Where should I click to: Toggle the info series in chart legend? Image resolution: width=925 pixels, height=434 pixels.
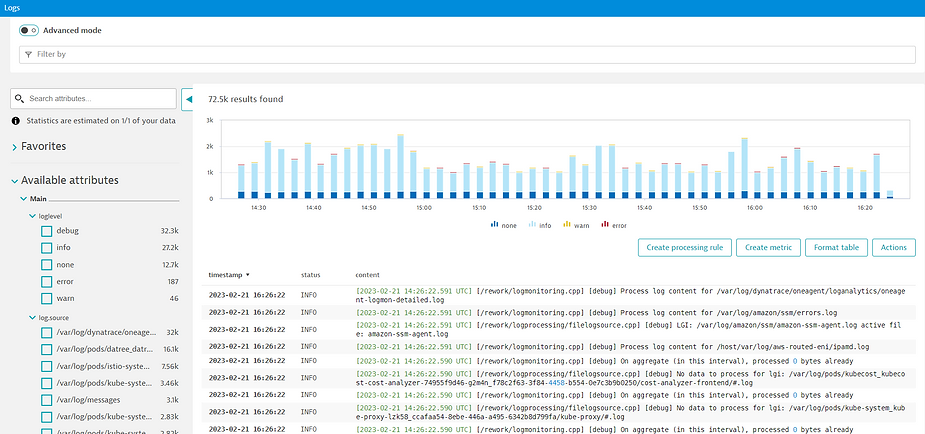540,225
